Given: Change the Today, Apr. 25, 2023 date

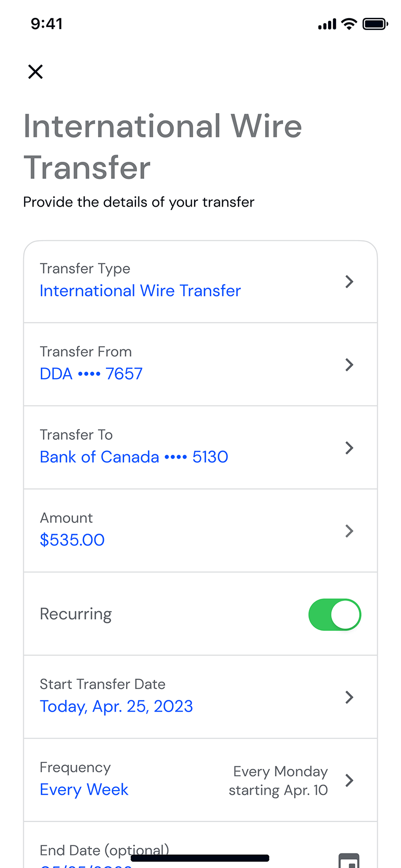Looking at the screenshot, I should click(x=116, y=706).
